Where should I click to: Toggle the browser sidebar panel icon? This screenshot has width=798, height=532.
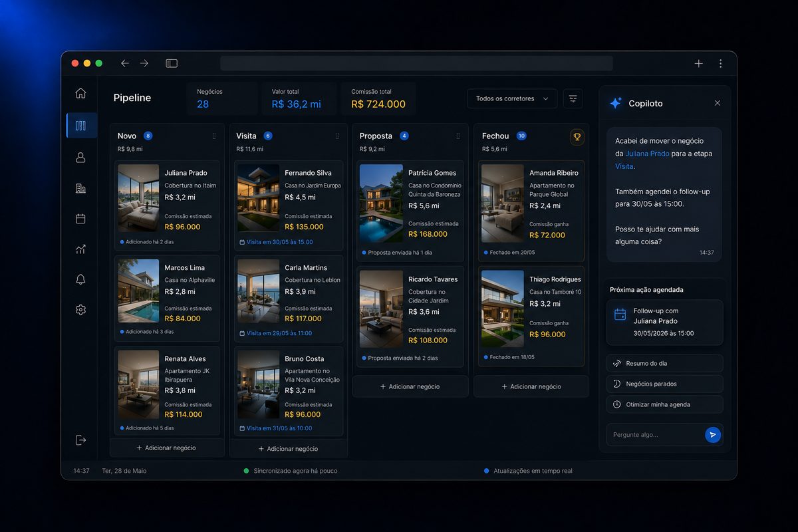(x=172, y=63)
